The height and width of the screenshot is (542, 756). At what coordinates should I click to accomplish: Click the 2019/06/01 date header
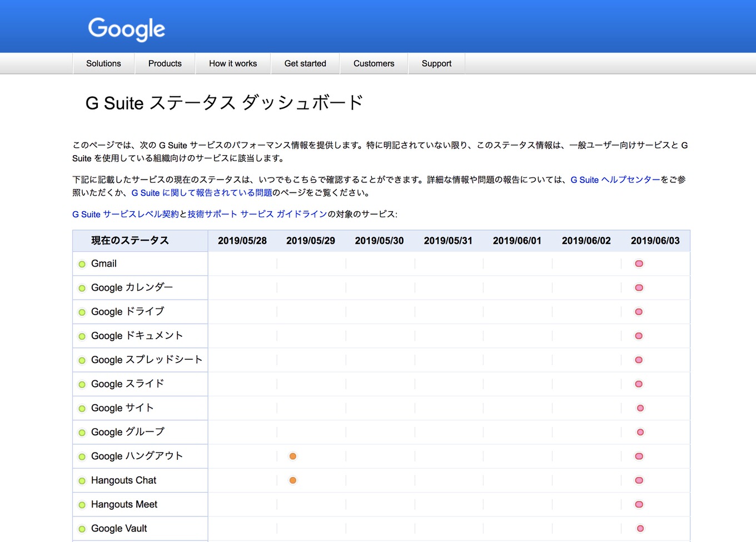pyautogui.click(x=517, y=241)
